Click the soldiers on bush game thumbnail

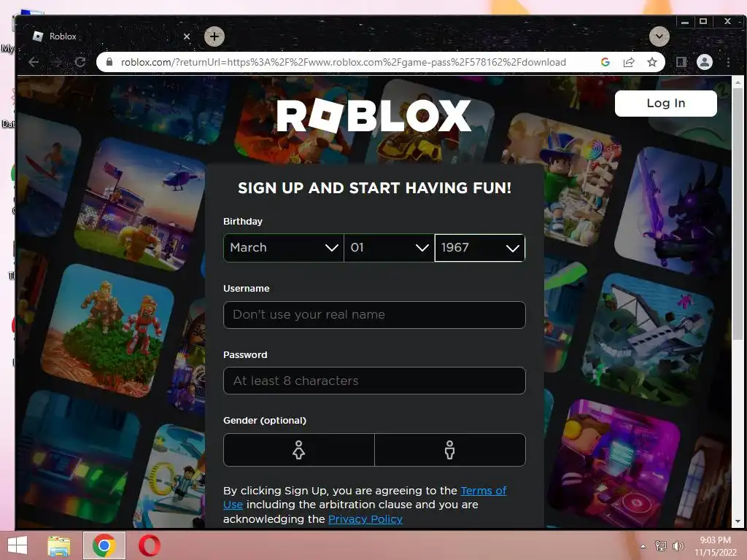tap(109, 331)
